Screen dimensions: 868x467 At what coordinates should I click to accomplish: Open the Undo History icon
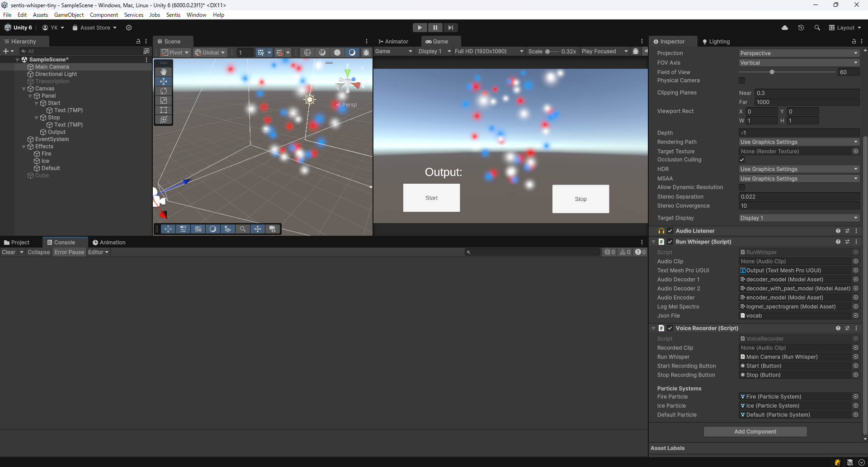coord(801,28)
